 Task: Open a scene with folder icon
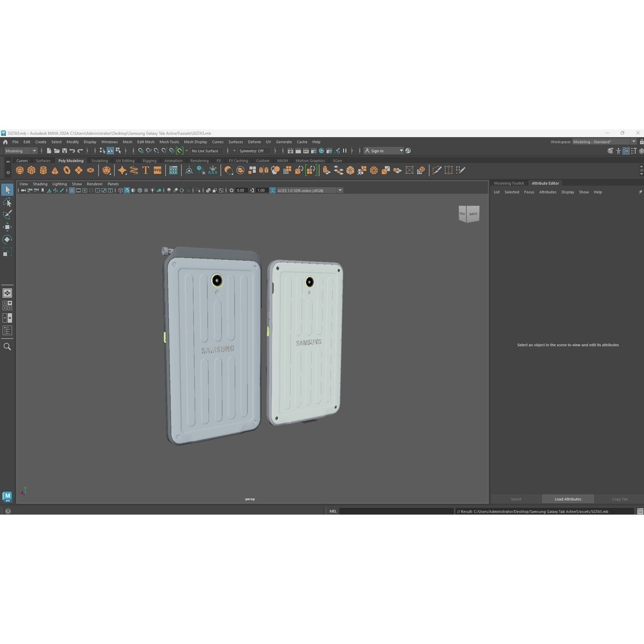pyautogui.click(x=57, y=151)
